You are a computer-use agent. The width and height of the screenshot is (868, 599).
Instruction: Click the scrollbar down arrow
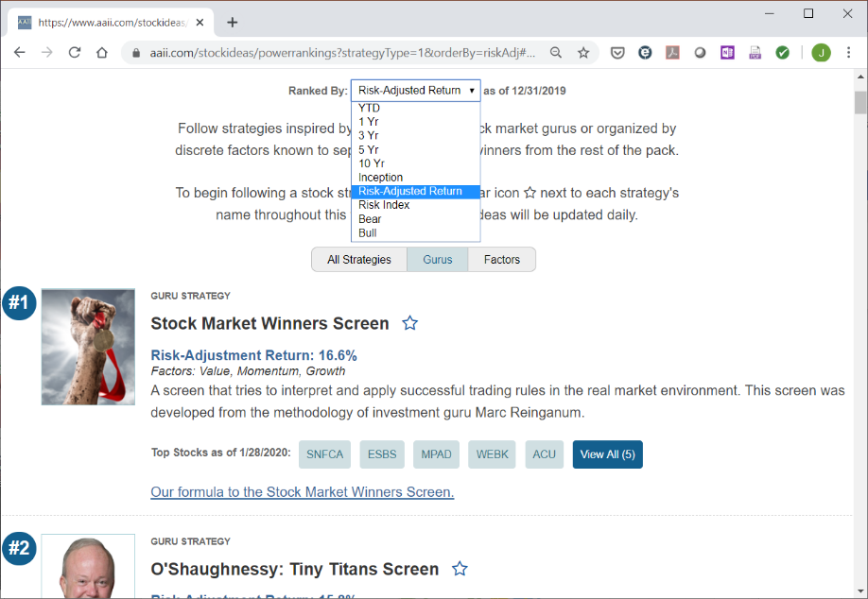coord(860,591)
